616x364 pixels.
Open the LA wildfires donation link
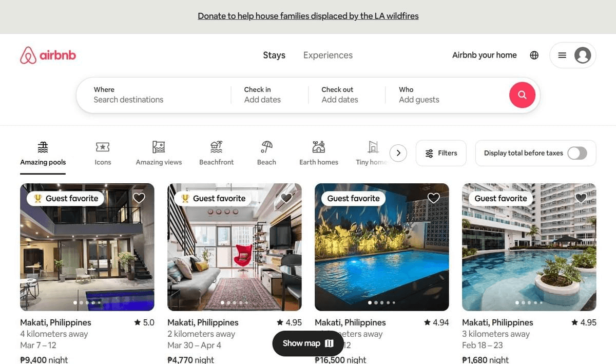[308, 16]
